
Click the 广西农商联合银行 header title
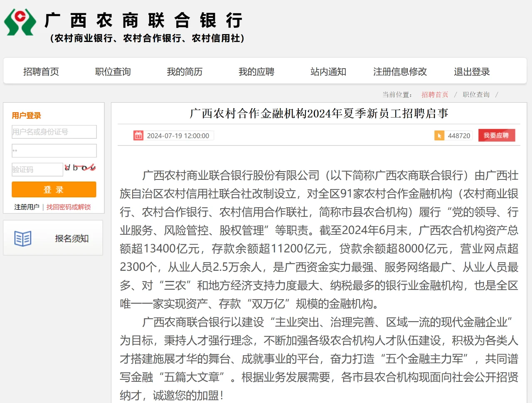tap(143, 20)
